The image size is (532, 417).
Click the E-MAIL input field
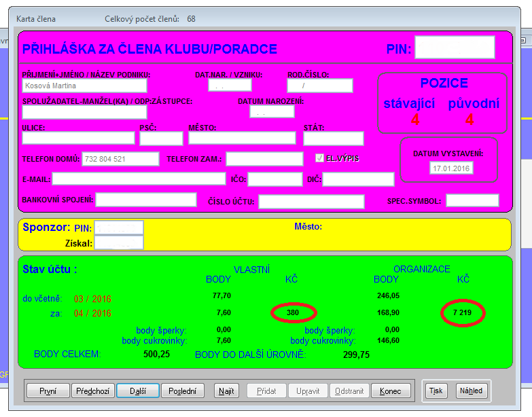click(139, 179)
